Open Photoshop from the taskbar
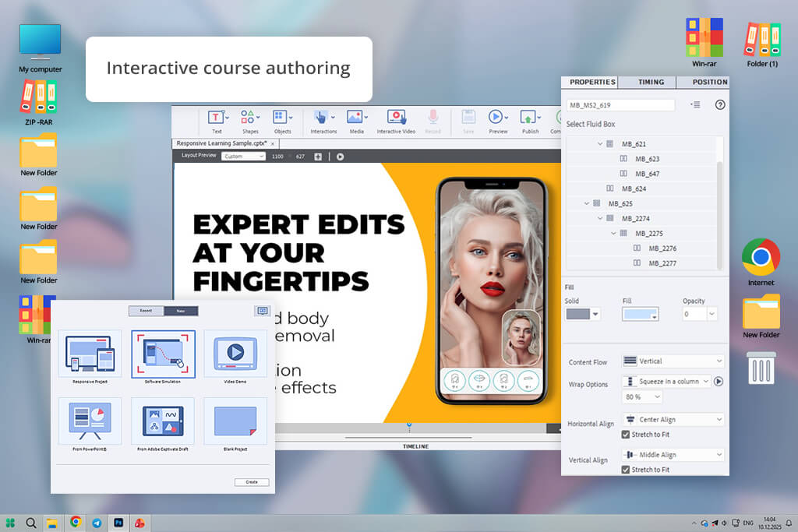Viewport: 798px width, 532px height. [118, 523]
